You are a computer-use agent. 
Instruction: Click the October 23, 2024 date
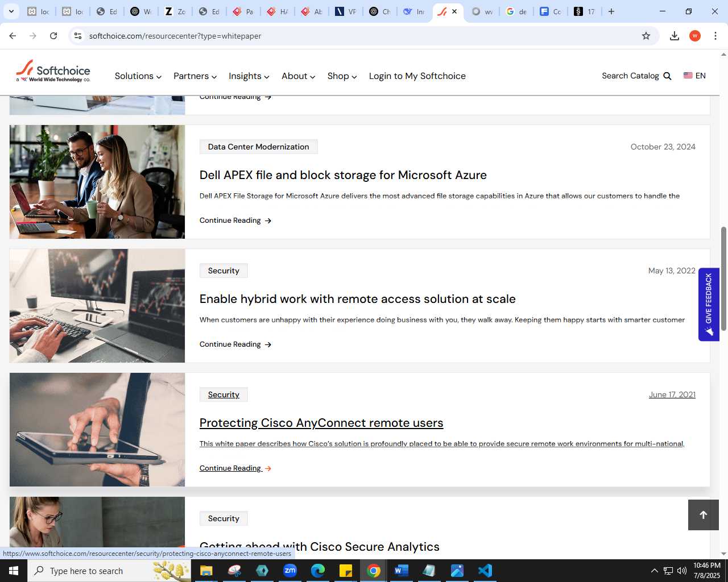663,147
